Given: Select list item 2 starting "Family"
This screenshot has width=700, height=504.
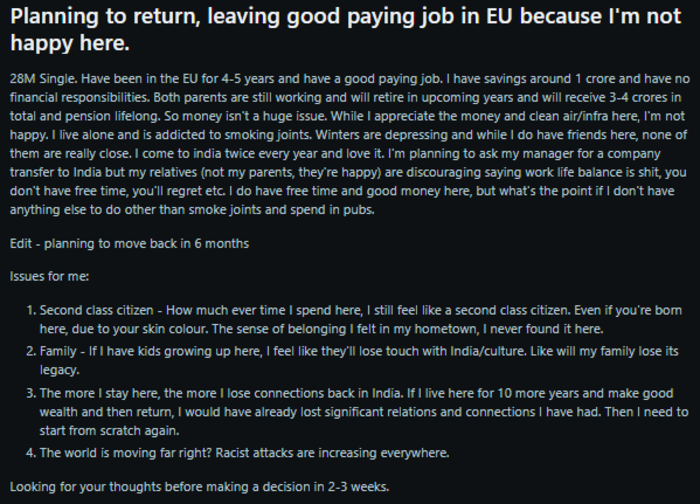Looking at the screenshot, I should tap(352, 360).
